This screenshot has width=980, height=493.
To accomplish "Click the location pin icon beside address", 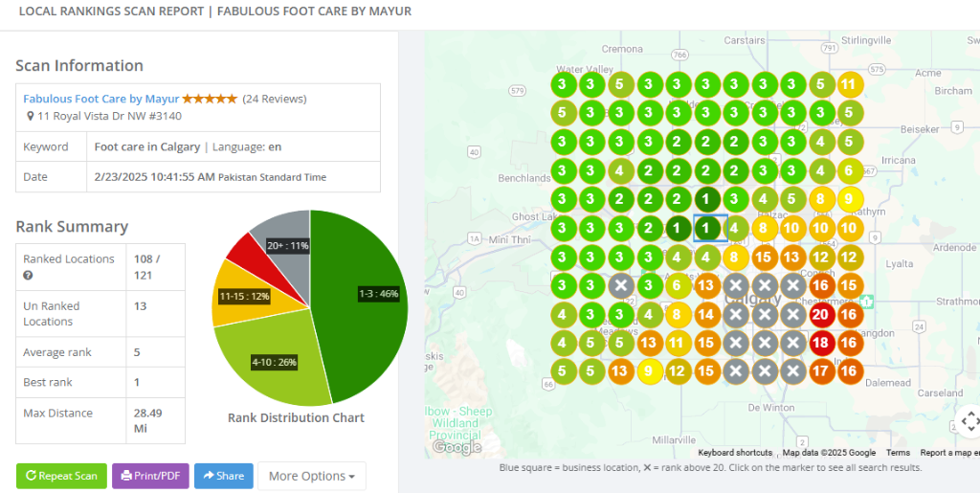I will click(30, 116).
